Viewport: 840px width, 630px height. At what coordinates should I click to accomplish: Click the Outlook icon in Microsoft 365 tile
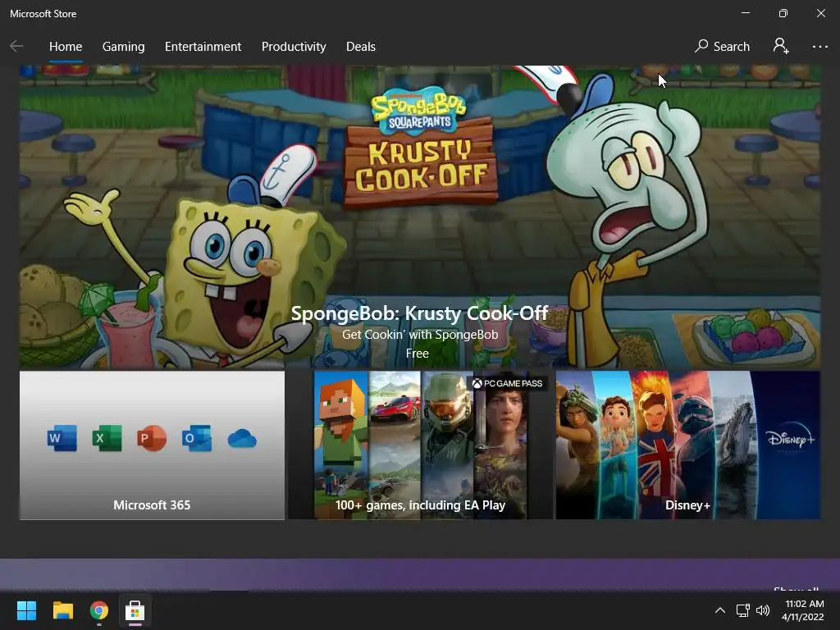[x=197, y=438]
